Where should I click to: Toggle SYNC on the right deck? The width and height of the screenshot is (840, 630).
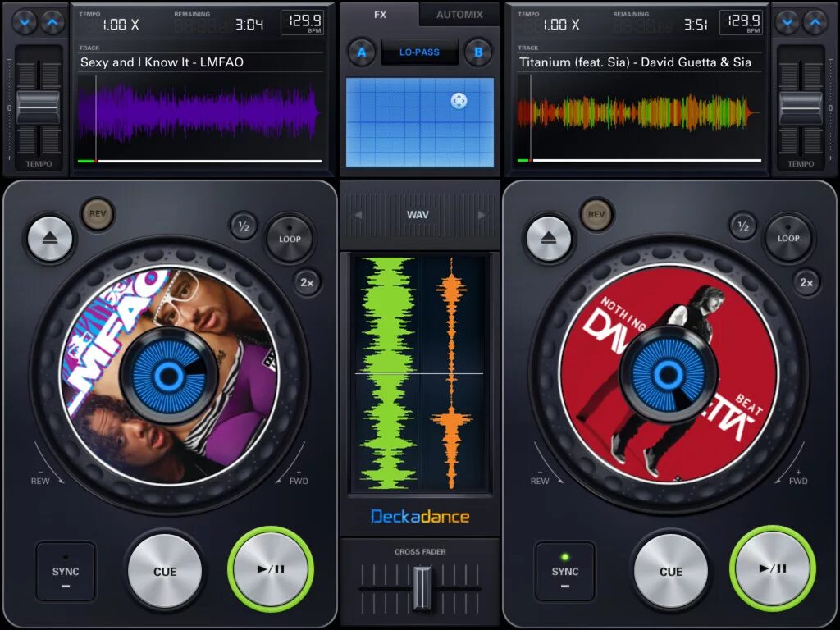tap(564, 572)
